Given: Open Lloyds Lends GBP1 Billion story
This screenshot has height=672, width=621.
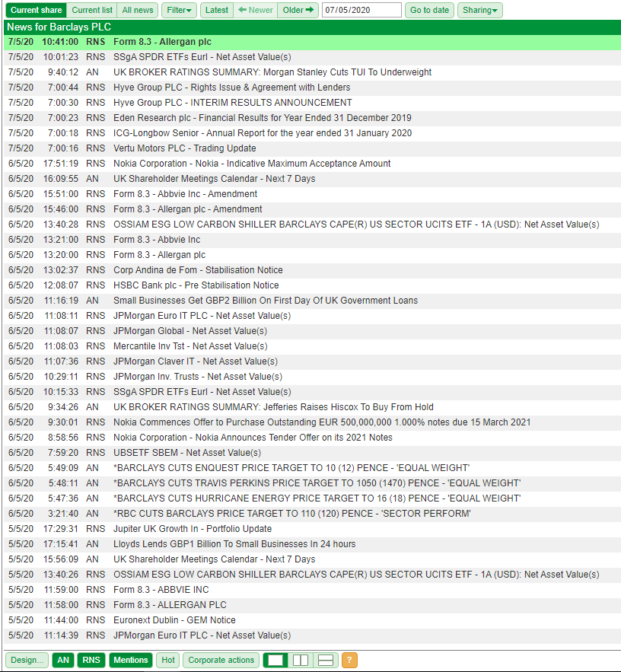Looking at the screenshot, I should point(312,544).
